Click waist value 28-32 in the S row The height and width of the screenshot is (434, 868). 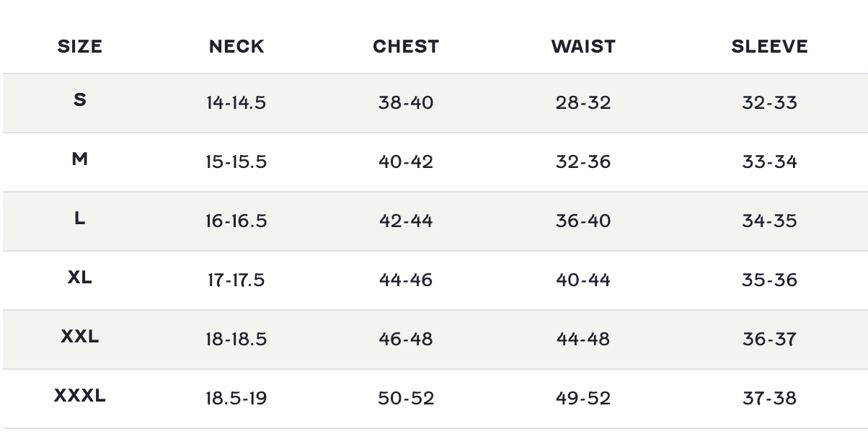point(583,103)
